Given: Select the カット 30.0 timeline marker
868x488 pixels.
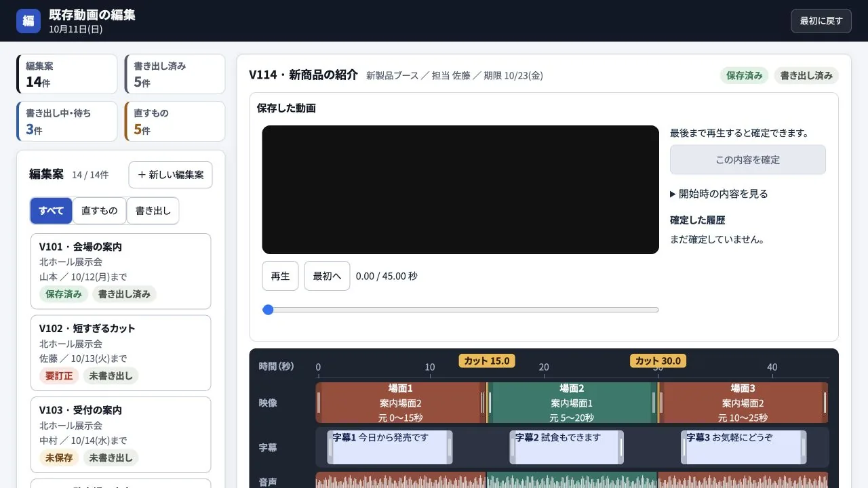Looking at the screenshot, I should tap(658, 361).
